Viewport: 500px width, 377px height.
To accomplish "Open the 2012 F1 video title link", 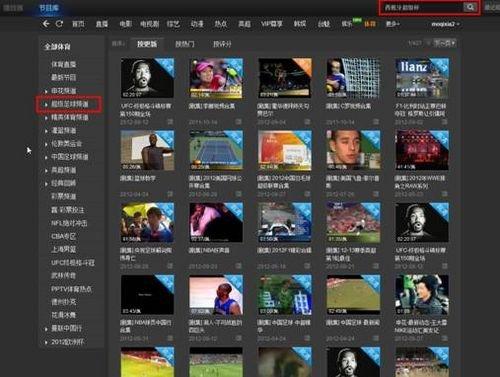I will tap(284, 250).
